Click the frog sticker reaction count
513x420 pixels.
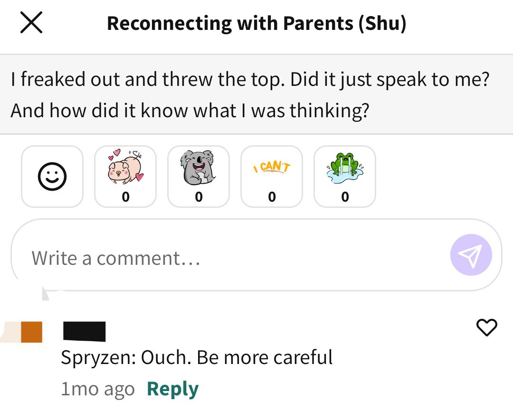pos(345,197)
